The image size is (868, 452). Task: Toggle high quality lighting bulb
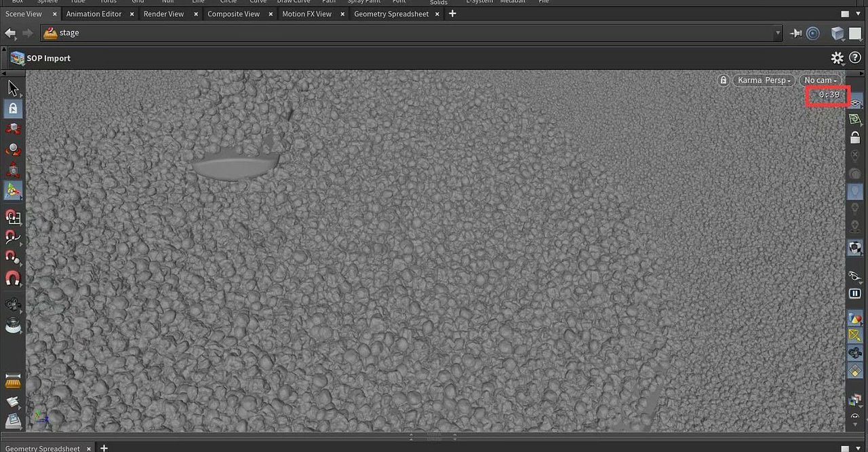pos(855,210)
